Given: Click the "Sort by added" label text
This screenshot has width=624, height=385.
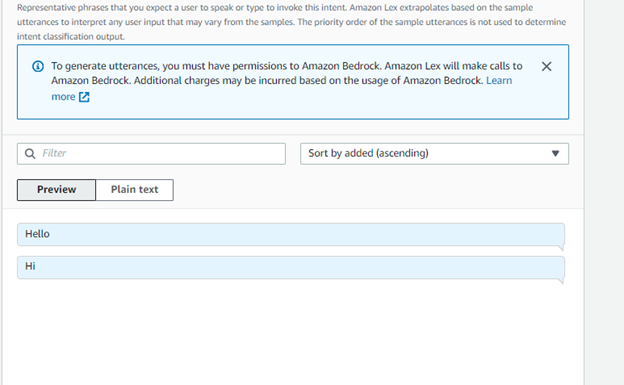Looking at the screenshot, I should pos(368,153).
